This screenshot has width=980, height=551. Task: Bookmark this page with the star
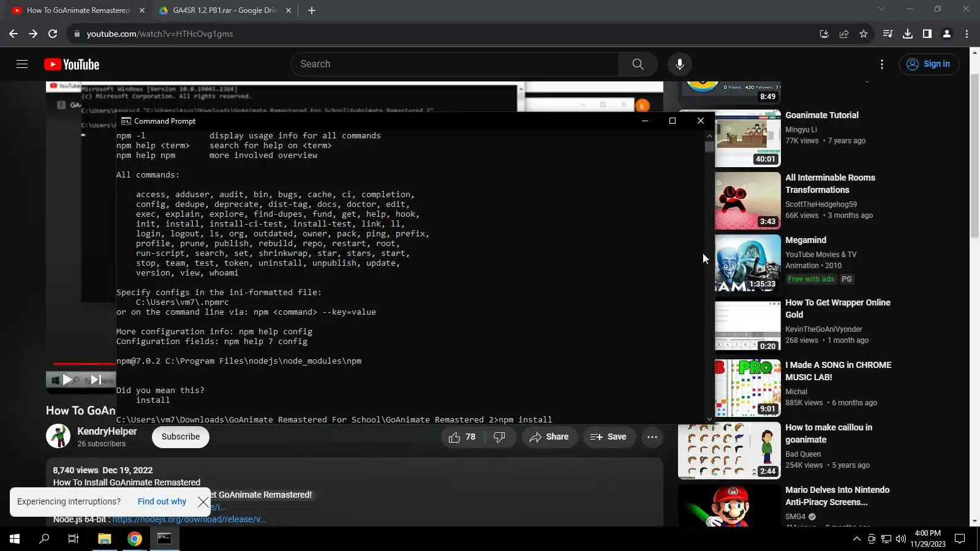864,34
